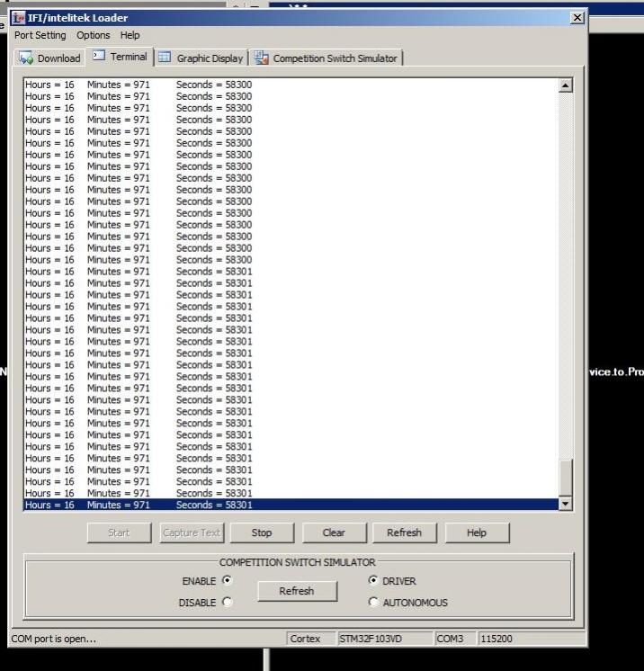Select the highlighted last terminal line
Screen dimensions: 644x671
[291, 505]
